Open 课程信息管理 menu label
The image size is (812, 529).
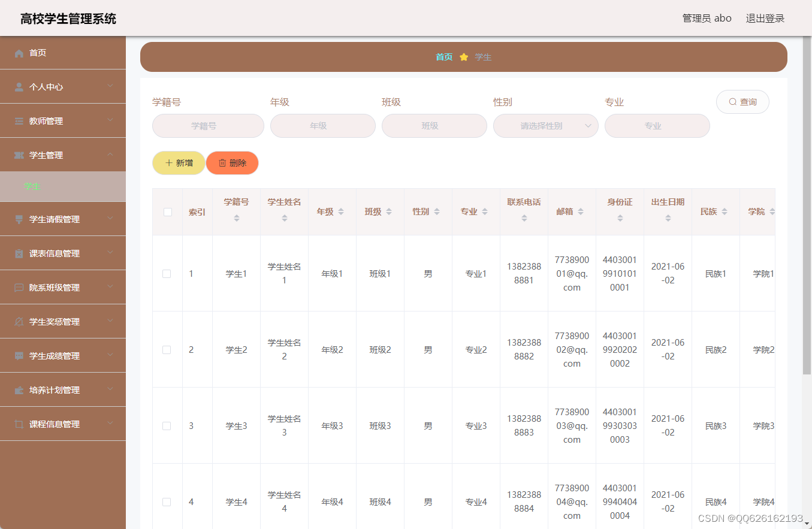click(x=55, y=424)
